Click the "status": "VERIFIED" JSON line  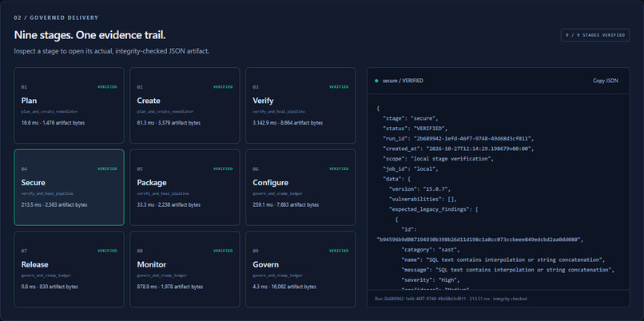415,129
